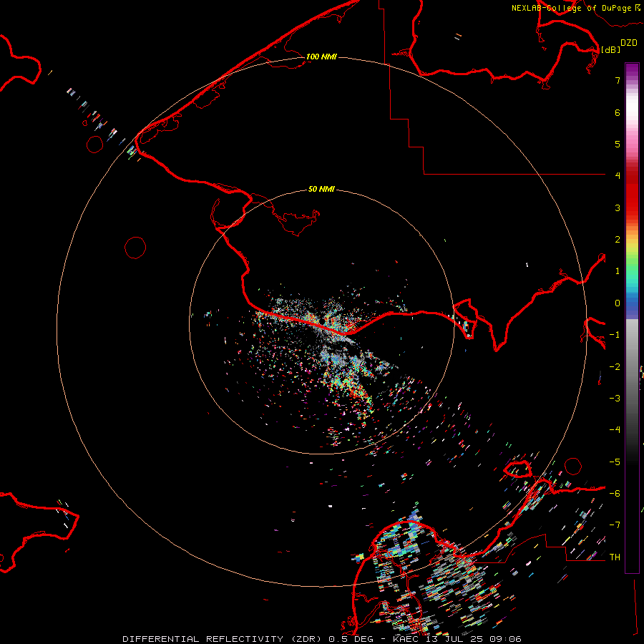Viewport: 644px width, 644px height.
Task: Click the 50 NMI range ring label
Action: (321, 189)
